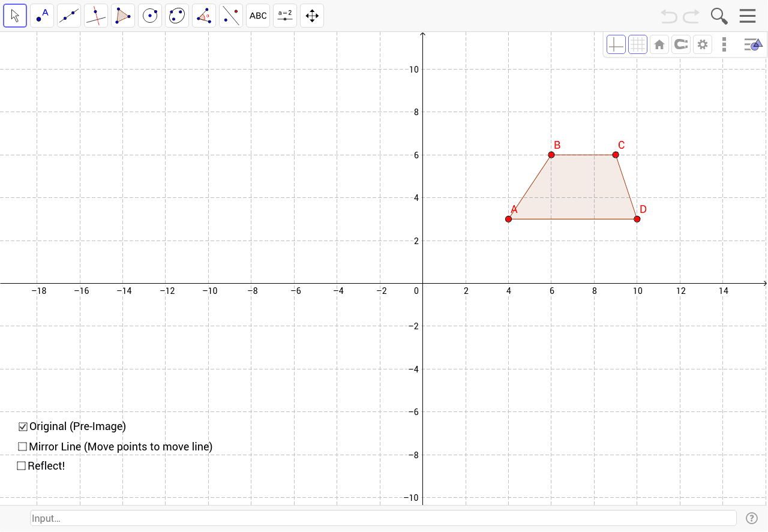
Task: Activate the Polygon tool
Action: click(122, 16)
